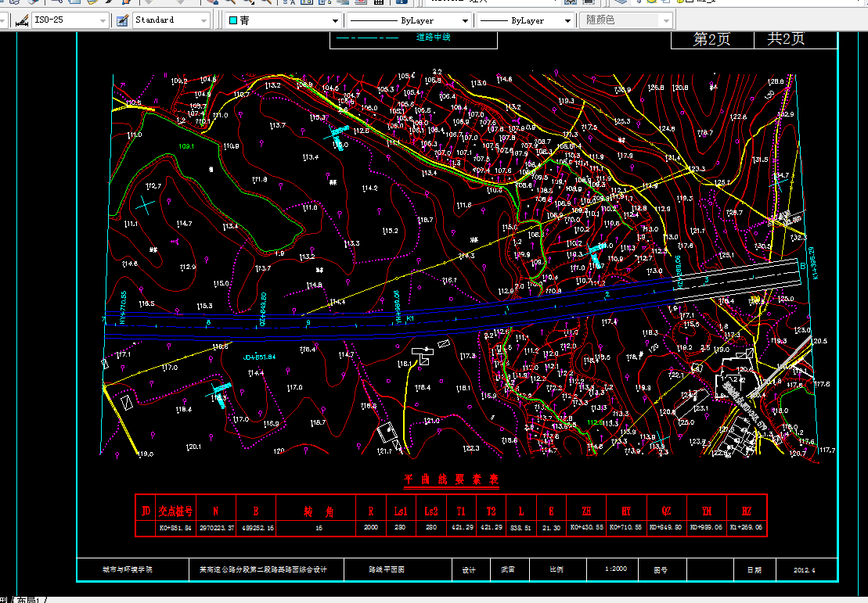Click the HZ column header
The height and width of the screenshot is (603, 868).
746,511
